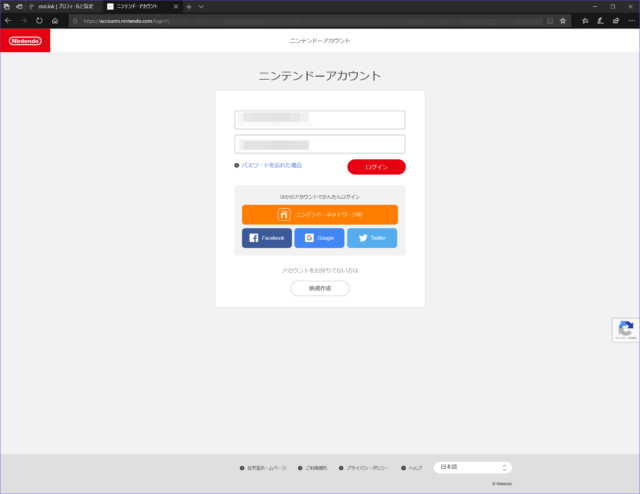Click the 新規作成 create account button
Image resolution: width=640 pixels, height=494 pixels.
320,288
